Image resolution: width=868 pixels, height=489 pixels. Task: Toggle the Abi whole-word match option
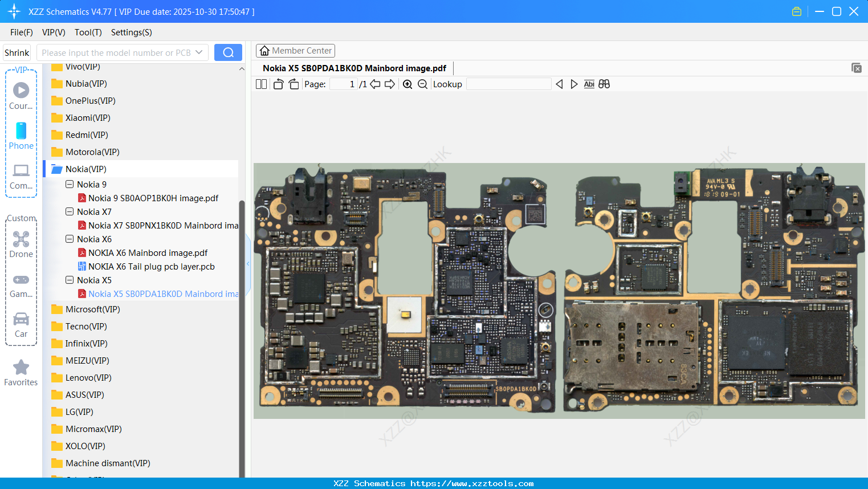click(589, 84)
